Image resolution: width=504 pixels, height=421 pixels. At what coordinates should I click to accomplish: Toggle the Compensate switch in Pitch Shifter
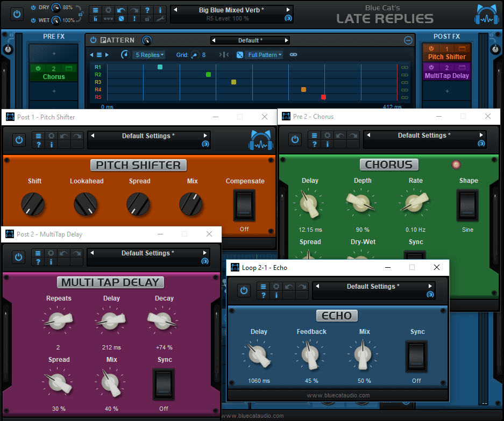pyautogui.click(x=244, y=205)
